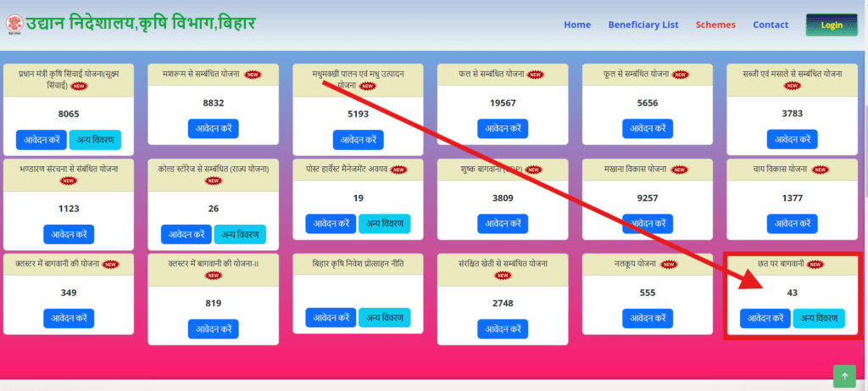Select the Schemes navigation link
Viewport: 868px width, 391px height.
coord(715,25)
